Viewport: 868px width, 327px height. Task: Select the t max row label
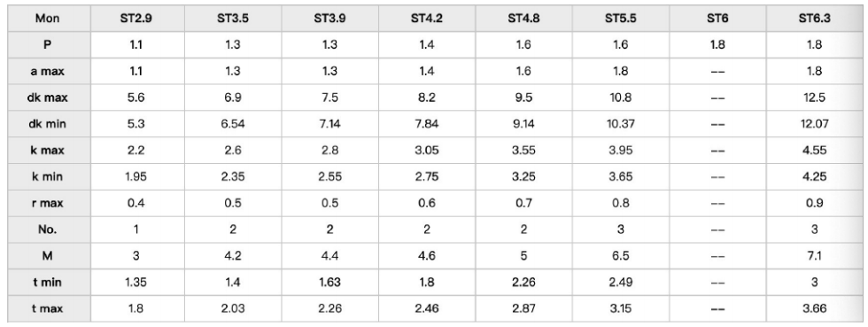48,308
